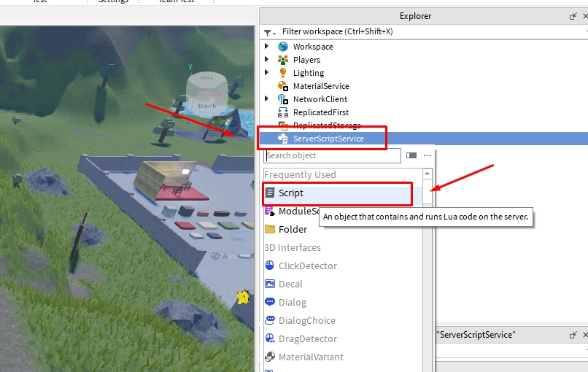Select Players in the Explorer
This screenshot has height=372, width=588.
point(306,60)
